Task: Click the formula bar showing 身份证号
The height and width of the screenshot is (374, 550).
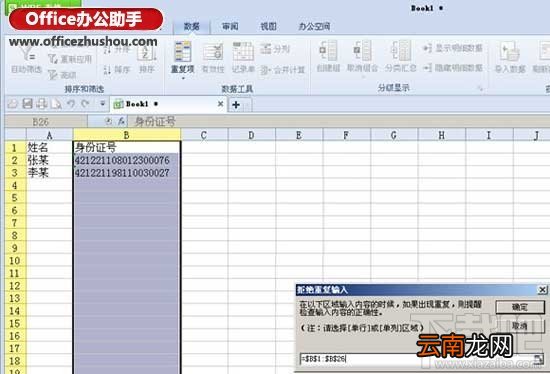Action: tap(340, 122)
